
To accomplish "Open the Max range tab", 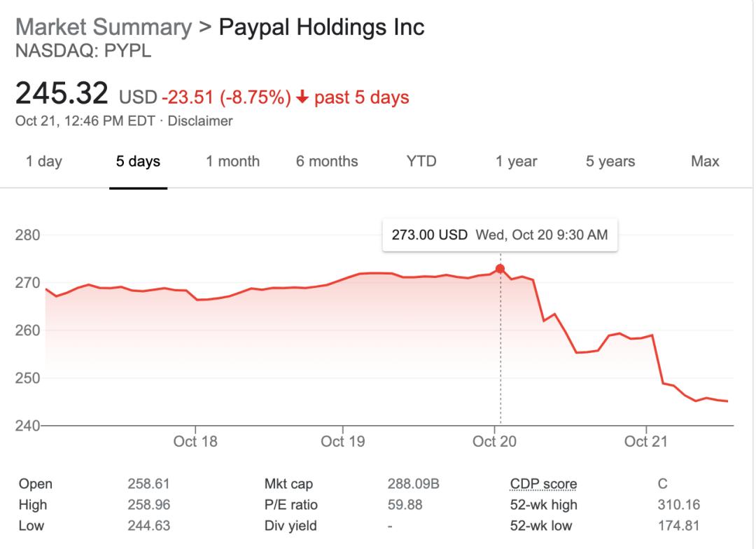I will (705, 162).
